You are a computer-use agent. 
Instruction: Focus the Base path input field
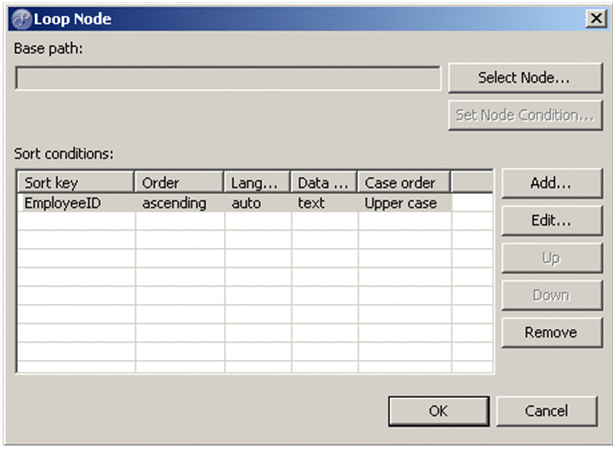[228, 78]
